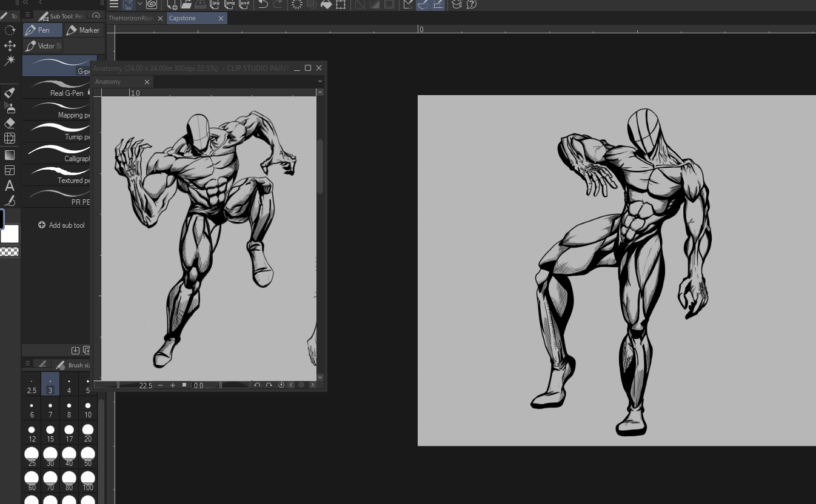The image size is (816, 504).
Task: Select the Text tool
Action: (x=10, y=185)
